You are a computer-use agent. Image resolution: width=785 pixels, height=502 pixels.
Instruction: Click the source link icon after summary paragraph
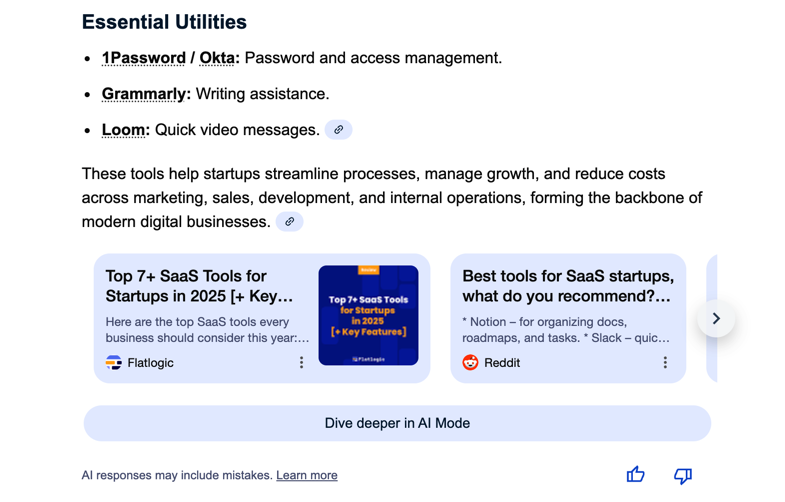coord(289,222)
